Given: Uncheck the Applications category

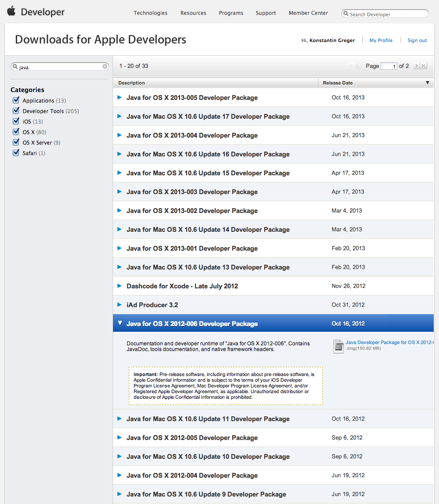Looking at the screenshot, I should tap(16, 100).
